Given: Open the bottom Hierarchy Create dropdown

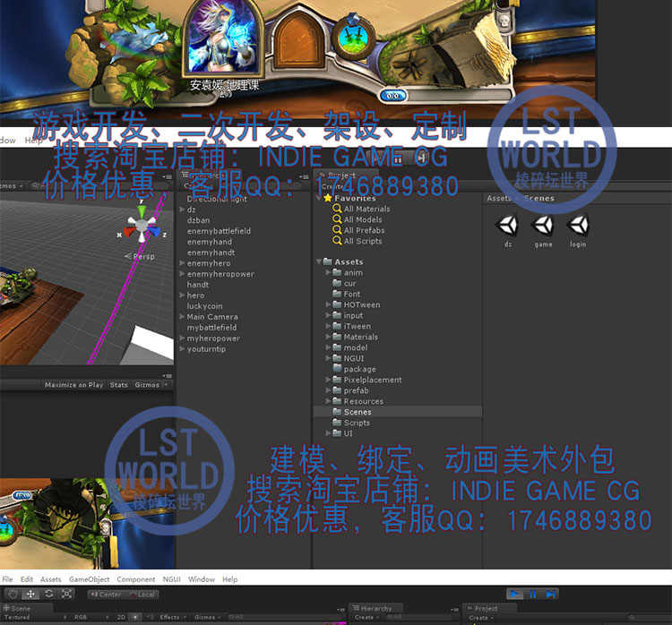Looking at the screenshot, I should 366,617.
